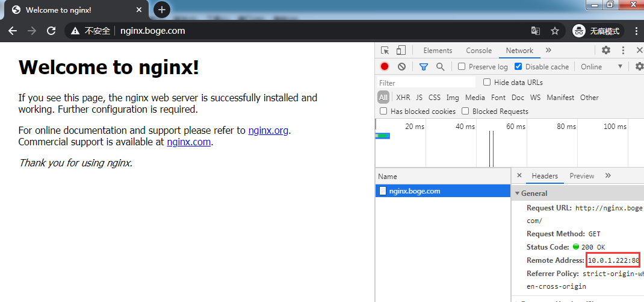
Task: Stop recording the network log
Action: (385, 66)
